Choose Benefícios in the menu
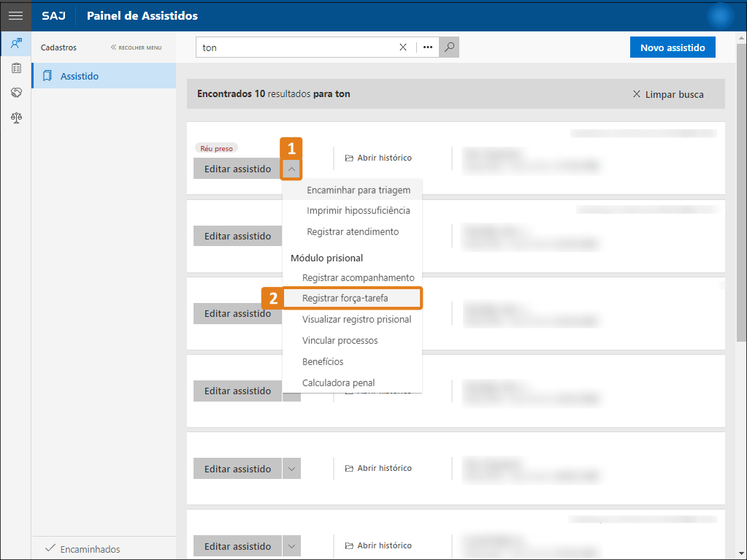Viewport: 747px width, 560px height. [x=352, y=361]
